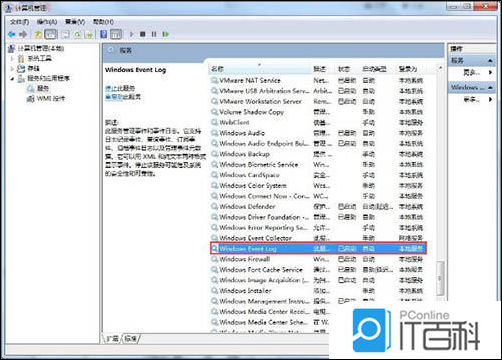
Task: Collapse the 服务和应用程序 tree node arrow
Action: coord(12,79)
